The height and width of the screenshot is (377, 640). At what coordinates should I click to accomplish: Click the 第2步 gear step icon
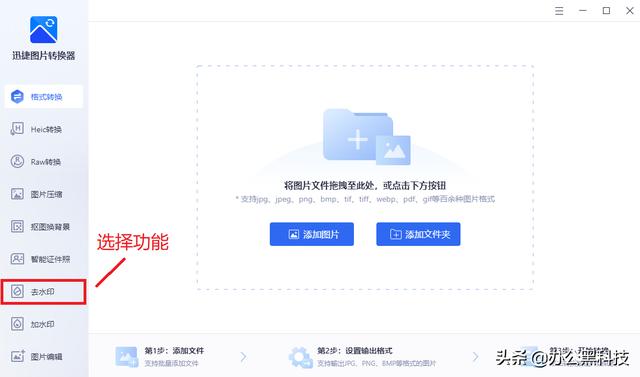click(300, 357)
